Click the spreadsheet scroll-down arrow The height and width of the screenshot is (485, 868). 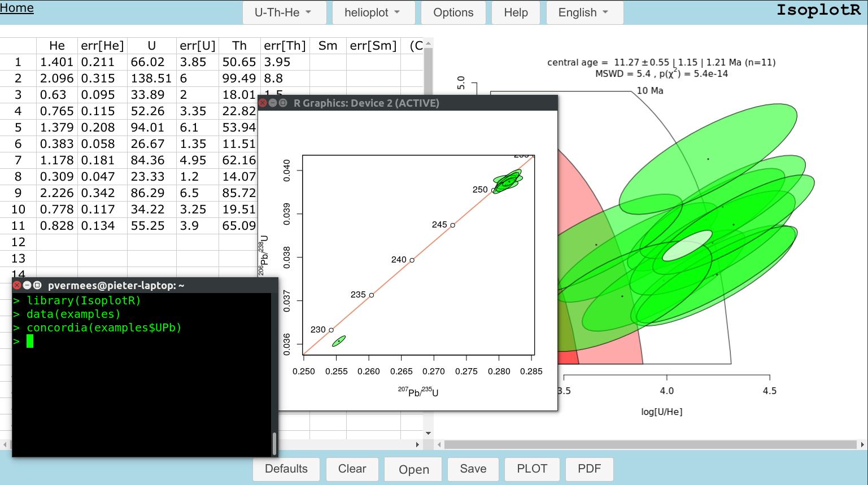click(428, 433)
